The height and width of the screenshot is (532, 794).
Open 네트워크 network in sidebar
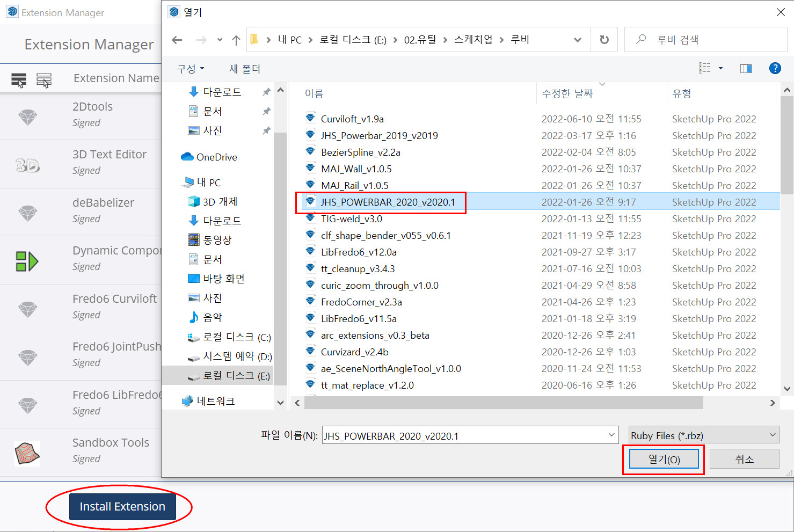208,401
